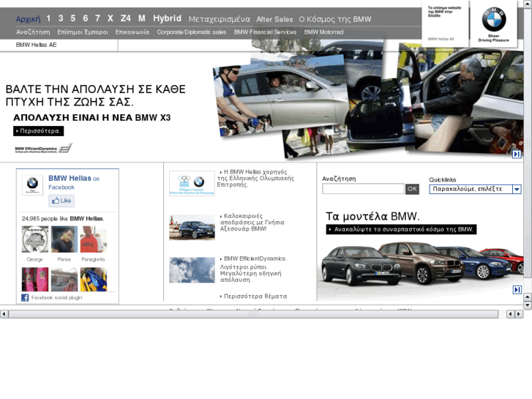Click the BMW Hellas Facebook profile picture

[33, 185]
